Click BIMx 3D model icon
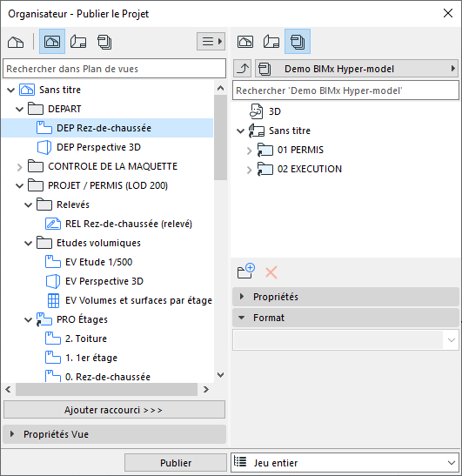The height and width of the screenshot is (476, 462). click(x=256, y=111)
